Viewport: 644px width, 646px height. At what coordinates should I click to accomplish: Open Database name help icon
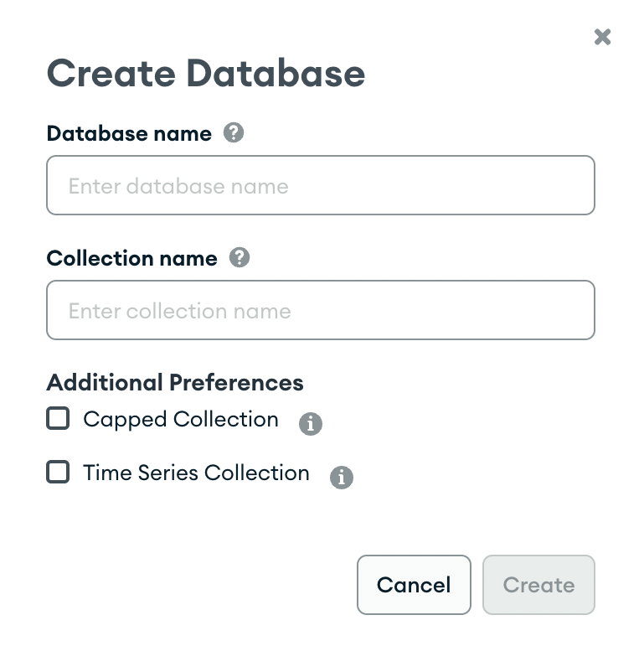click(x=234, y=132)
